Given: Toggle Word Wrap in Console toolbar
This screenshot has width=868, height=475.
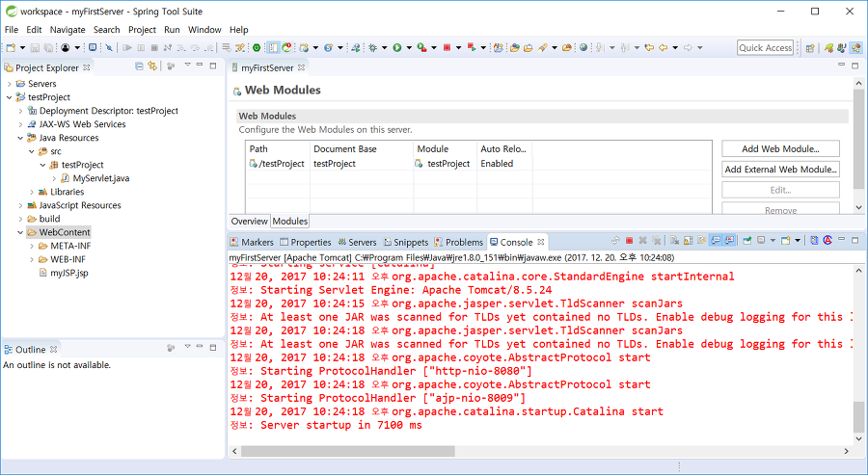Looking at the screenshot, I should [x=702, y=241].
